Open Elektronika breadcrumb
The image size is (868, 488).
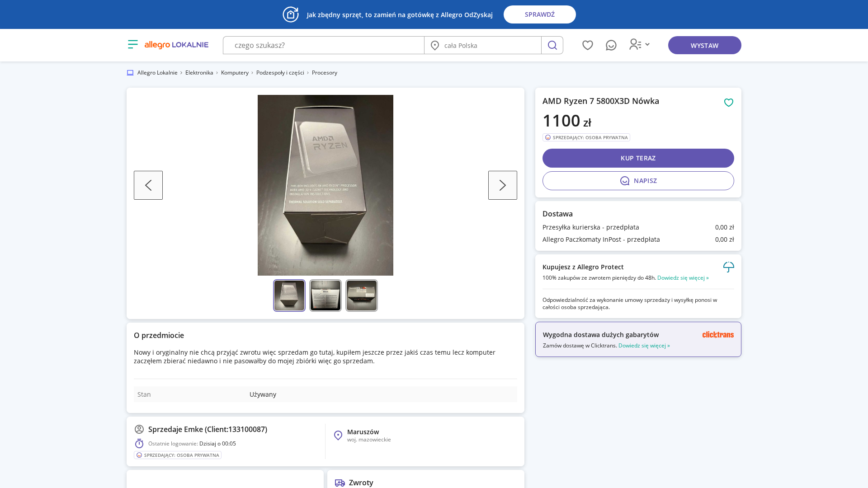pos(199,73)
